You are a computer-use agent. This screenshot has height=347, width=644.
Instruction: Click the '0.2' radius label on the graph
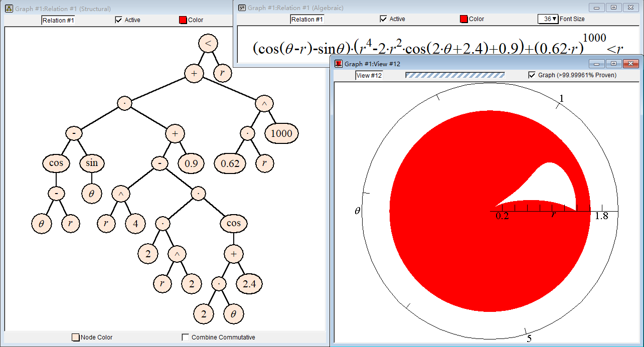click(502, 216)
